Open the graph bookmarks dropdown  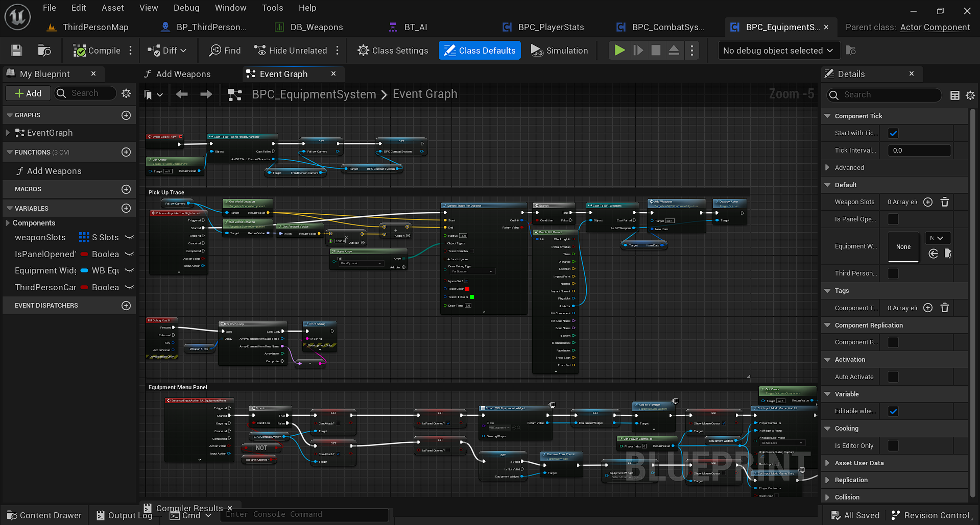click(154, 94)
